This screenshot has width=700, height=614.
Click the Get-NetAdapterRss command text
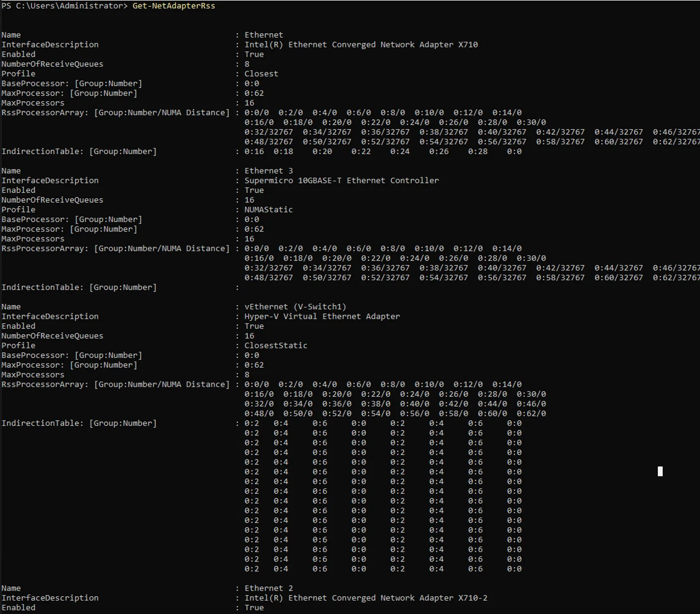point(174,6)
